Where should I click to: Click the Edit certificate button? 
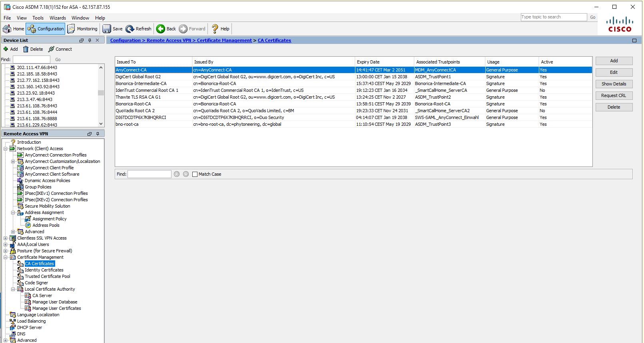point(614,72)
